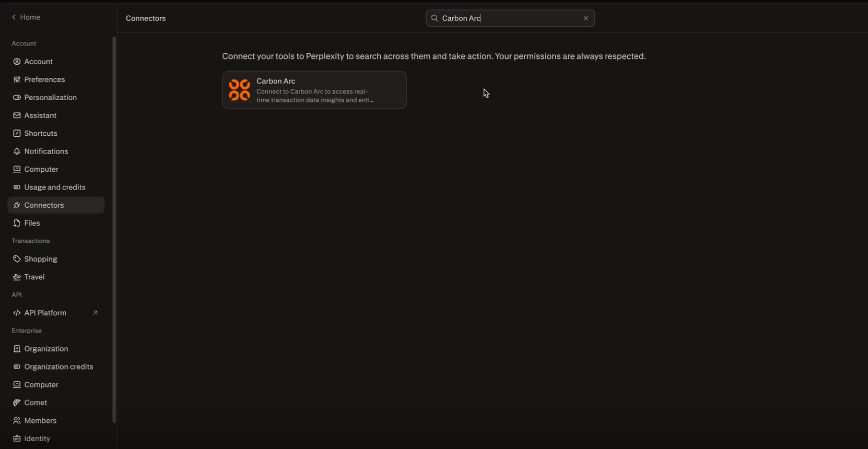This screenshot has width=868, height=449.
Task: Open the Notifications settings page
Action: [x=56, y=151]
